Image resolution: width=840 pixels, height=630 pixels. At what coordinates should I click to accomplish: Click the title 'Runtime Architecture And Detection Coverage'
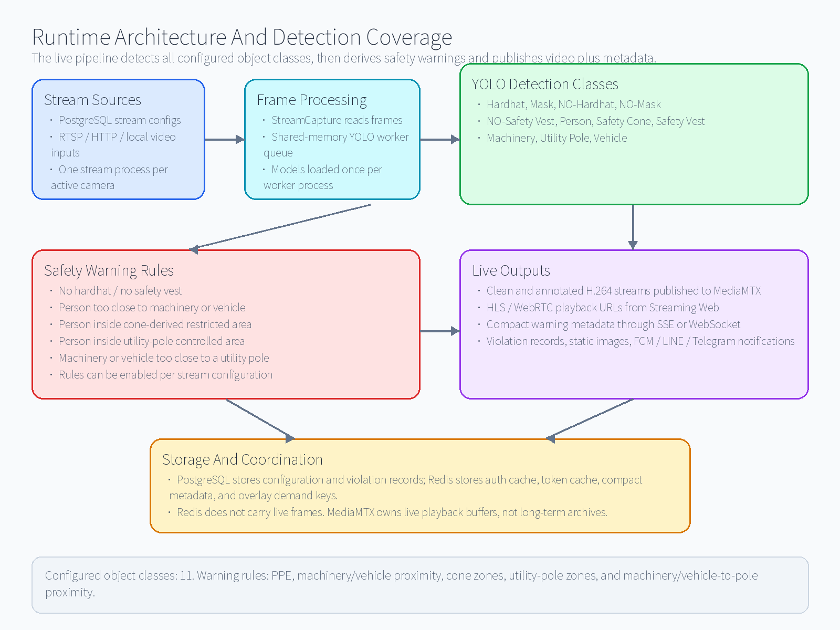(x=242, y=37)
